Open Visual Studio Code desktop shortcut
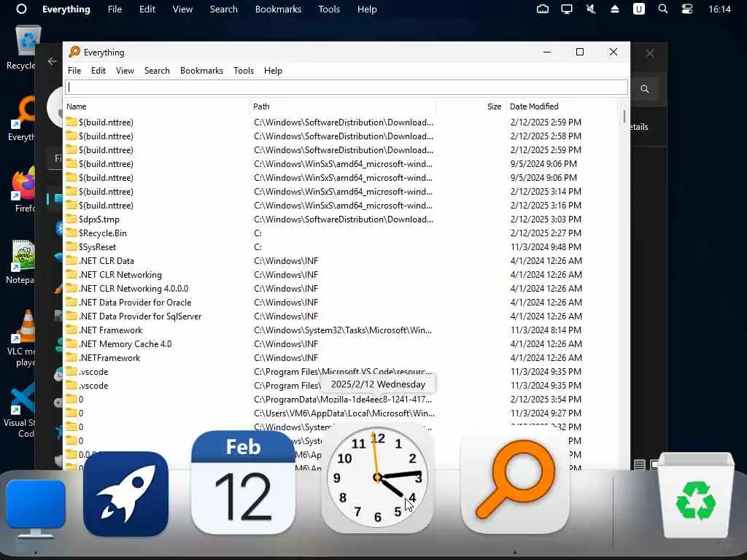 click(x=20, y=411)
